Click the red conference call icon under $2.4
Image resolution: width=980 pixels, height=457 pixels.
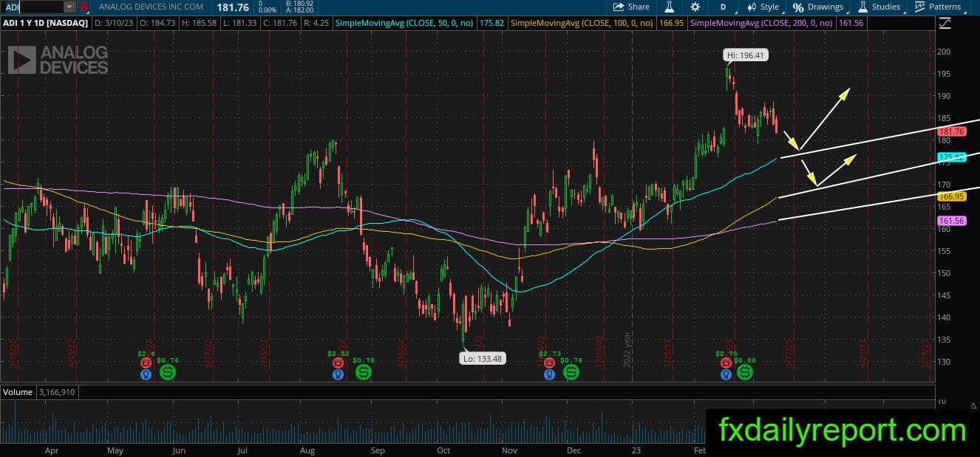(144, 364)
